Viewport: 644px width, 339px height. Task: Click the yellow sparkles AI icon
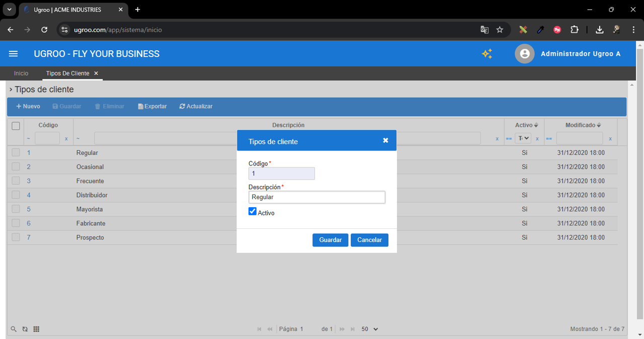(487, 54)
